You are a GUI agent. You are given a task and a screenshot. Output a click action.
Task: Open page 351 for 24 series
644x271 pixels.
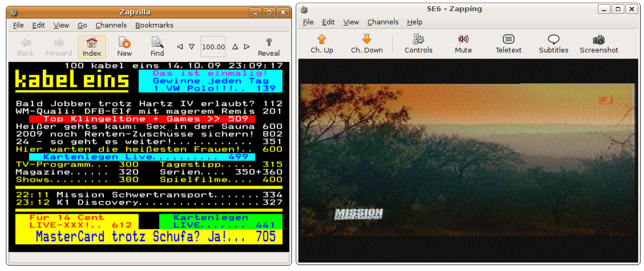[273, 142]
